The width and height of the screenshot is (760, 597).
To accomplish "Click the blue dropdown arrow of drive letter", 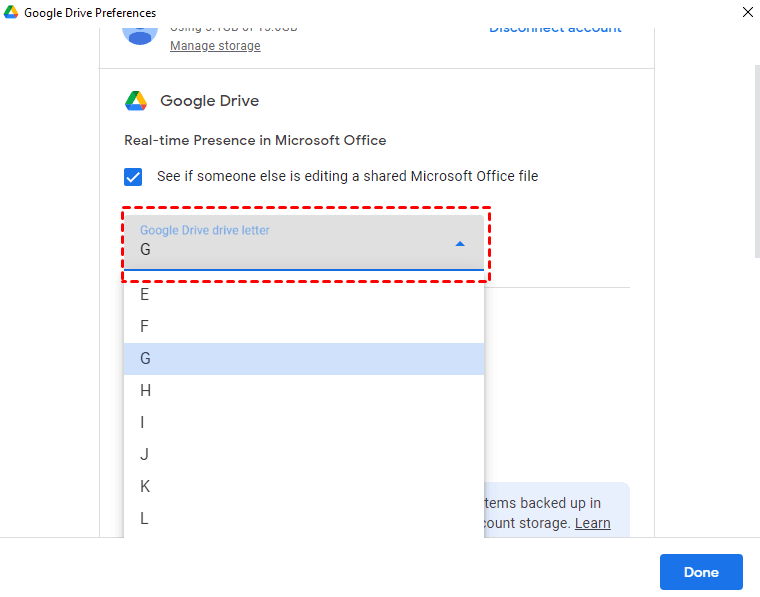I will 460,244.
